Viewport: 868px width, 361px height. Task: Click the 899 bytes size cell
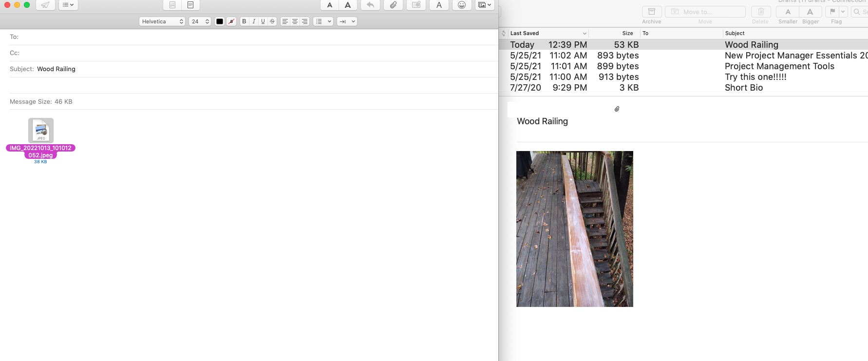[x=618, y=66]
